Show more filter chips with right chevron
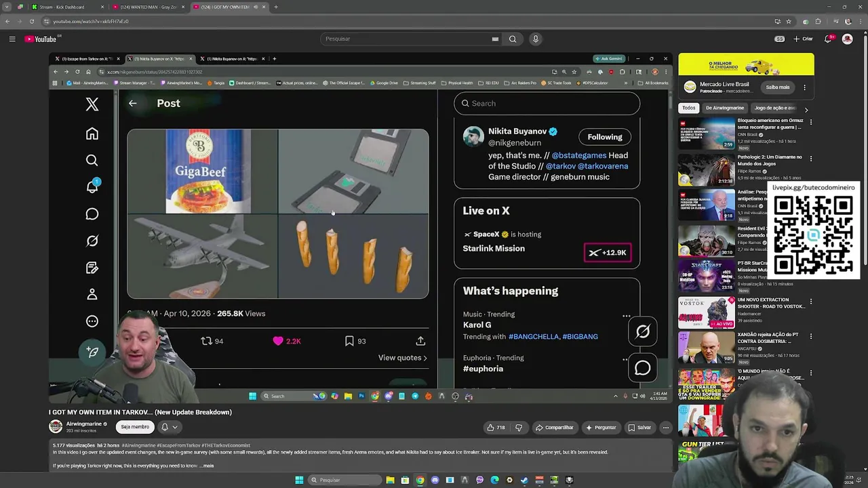The width and height of the screenshot is (868, 488). [x=806, y=109]
